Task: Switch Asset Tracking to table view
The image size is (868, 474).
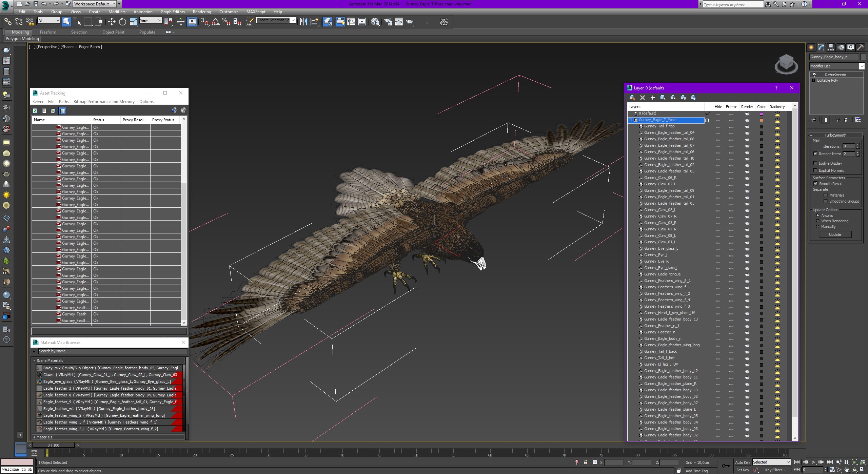Action: (62, 111)
